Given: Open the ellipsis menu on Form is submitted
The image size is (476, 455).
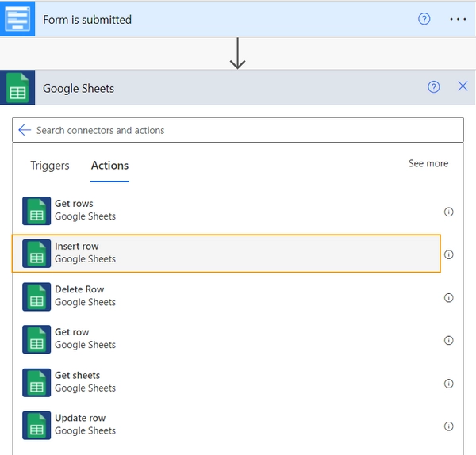Looking at the screenshot, I should [458, 19].
